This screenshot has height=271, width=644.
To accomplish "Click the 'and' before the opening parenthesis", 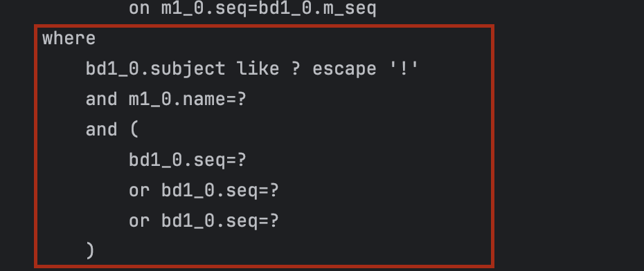I will [101, 129].
